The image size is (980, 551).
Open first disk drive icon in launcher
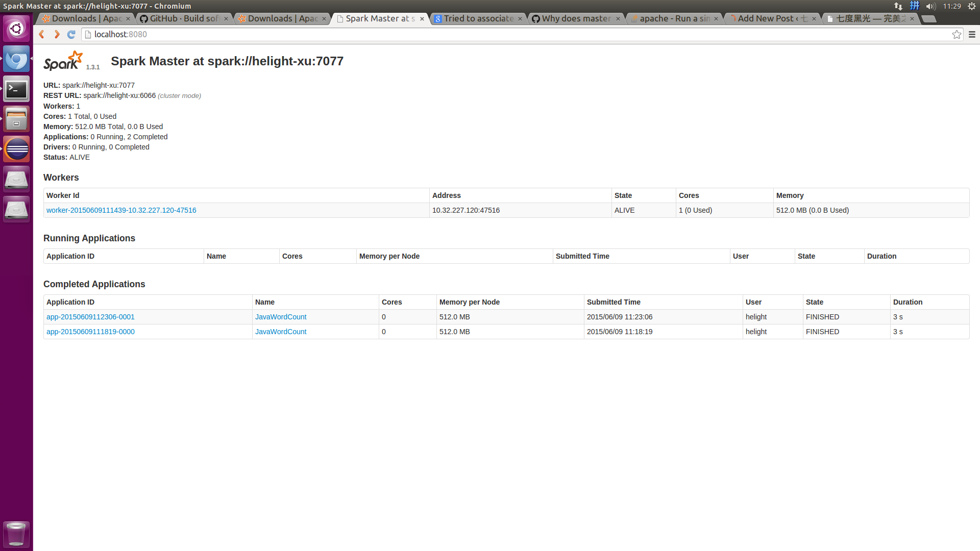click(16, 180)
